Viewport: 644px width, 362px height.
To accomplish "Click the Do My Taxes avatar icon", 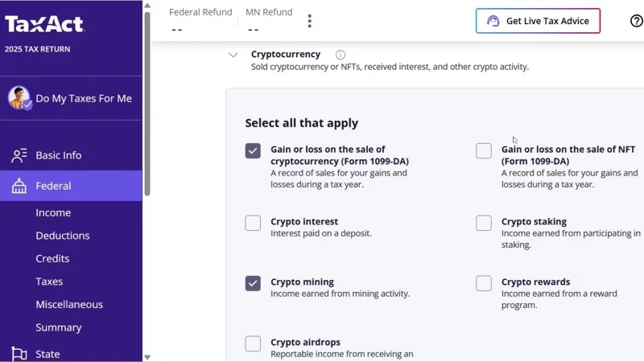I will (x=19, y=98).
